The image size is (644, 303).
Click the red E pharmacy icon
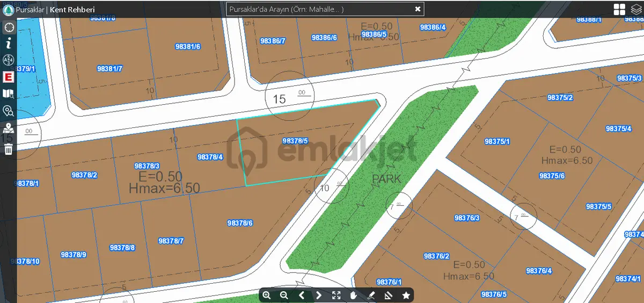(x=9, y=77)
